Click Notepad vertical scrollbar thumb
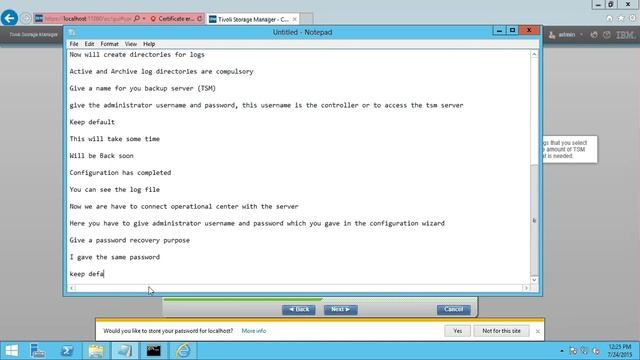Viewport: 640px width, 360px height. tap(534, 220)
